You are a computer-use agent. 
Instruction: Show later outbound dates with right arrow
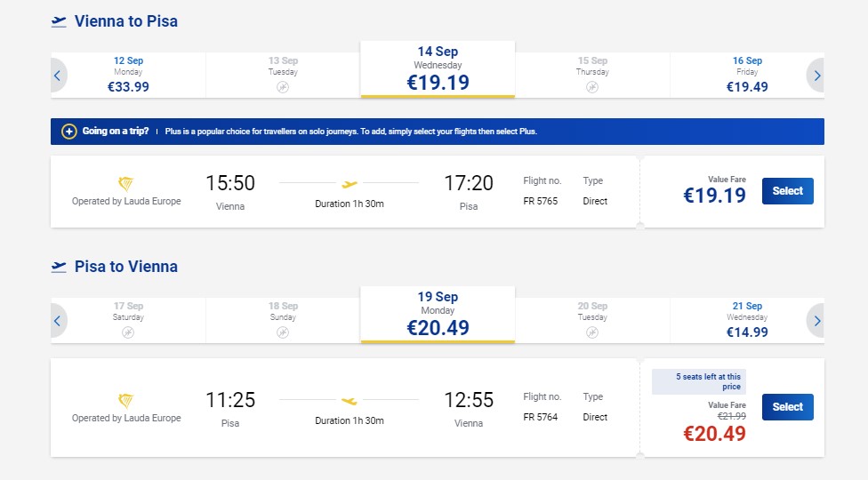click(x=816, y=76)
